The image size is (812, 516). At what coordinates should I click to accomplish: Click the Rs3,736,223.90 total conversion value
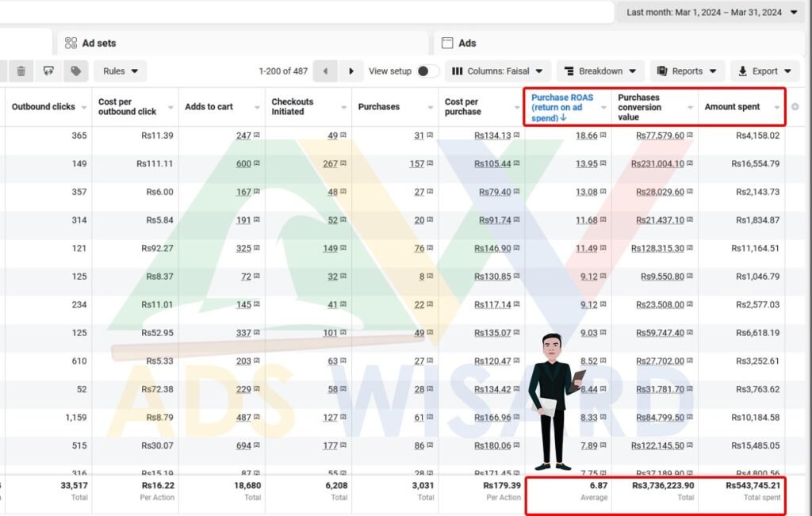(663, 485)
